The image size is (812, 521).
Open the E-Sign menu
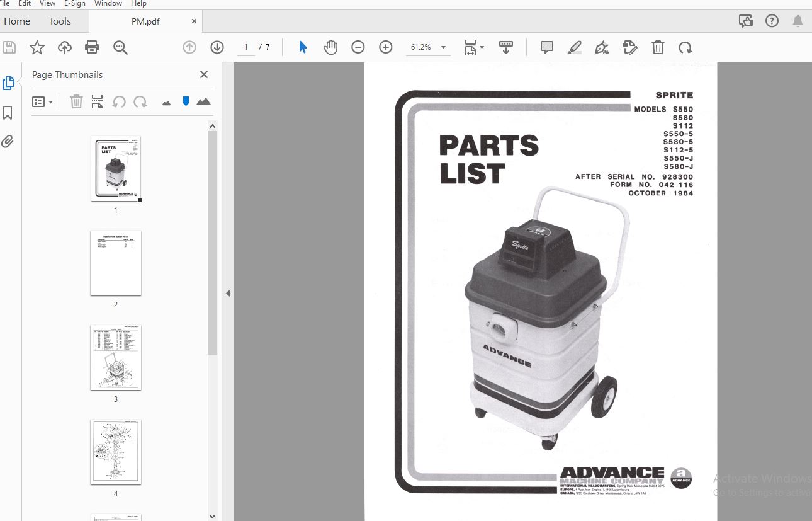(x=75, y=3)
